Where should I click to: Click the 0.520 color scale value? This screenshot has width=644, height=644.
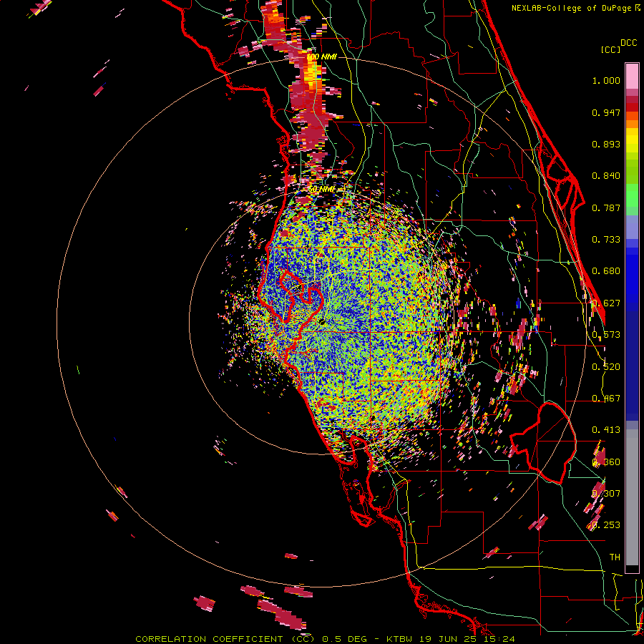[x=606, y=367]
